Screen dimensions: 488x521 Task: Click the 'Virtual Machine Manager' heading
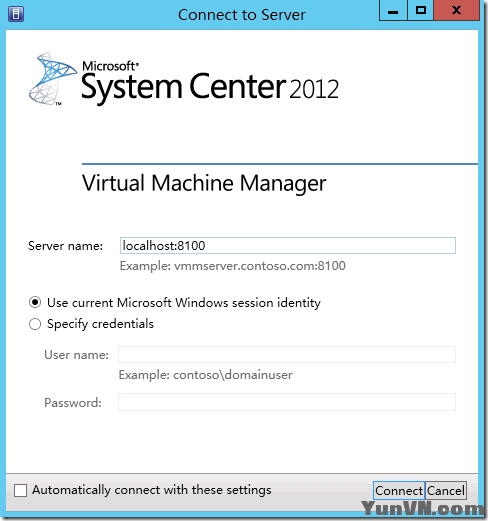pos(204,183)
